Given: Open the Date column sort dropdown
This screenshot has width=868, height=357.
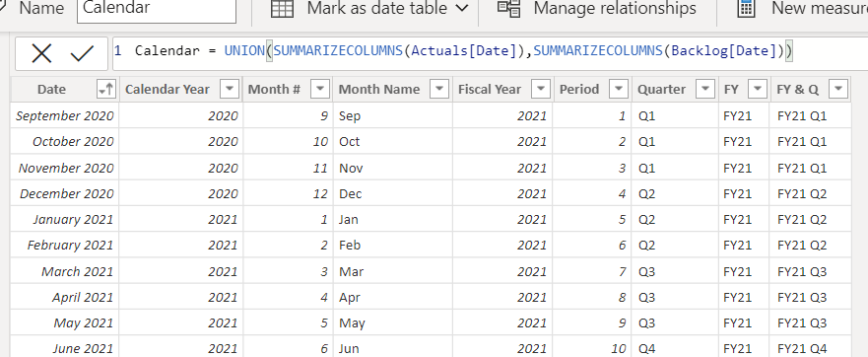Looking at the screenshot, I should click(x=106, y=89).
